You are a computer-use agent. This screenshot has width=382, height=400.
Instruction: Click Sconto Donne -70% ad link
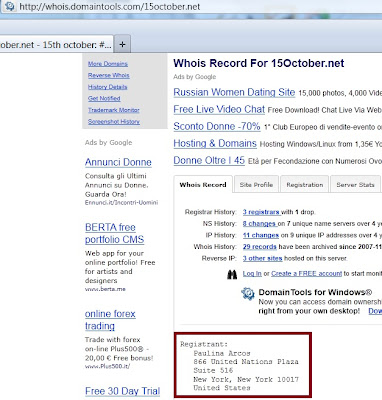click(x=217, y=126)
